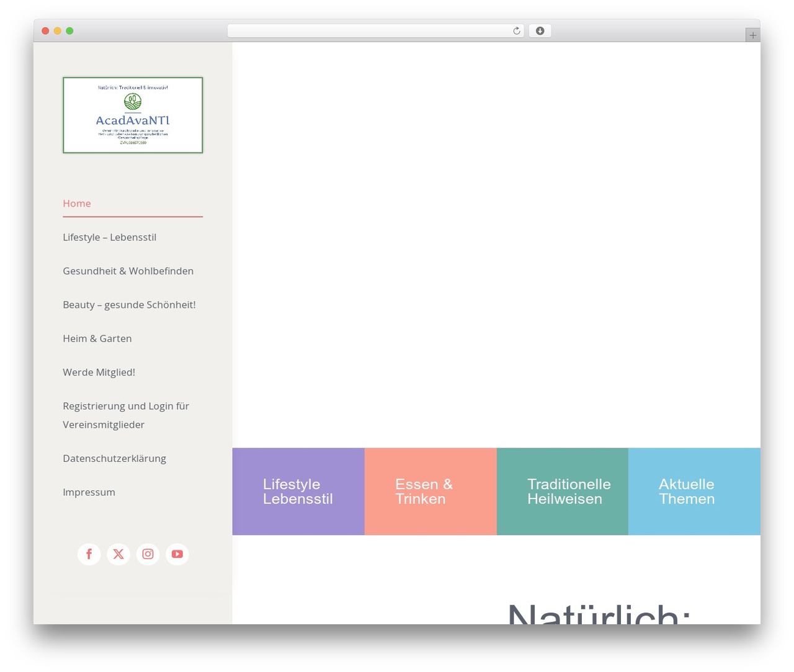Open the X (Twitter) social icon

click(118, 554)
